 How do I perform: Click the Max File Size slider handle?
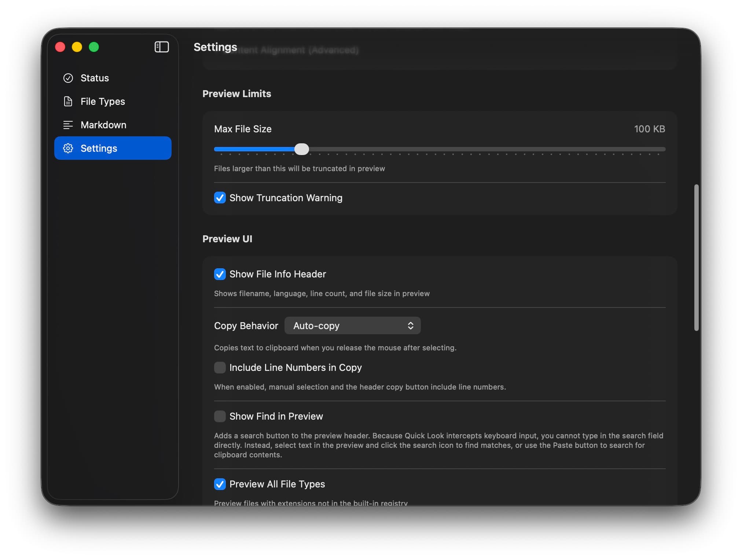302,149
